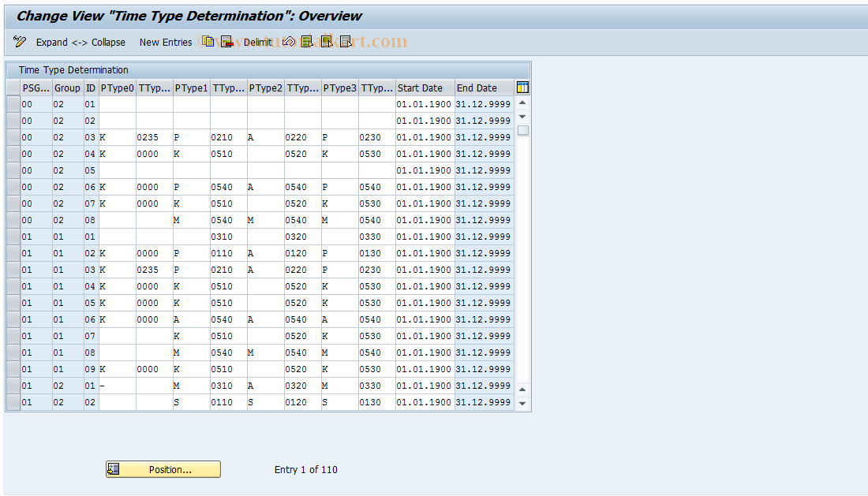Select row 00 02 06 selector

pyautogui.click(x=13, y=187)
